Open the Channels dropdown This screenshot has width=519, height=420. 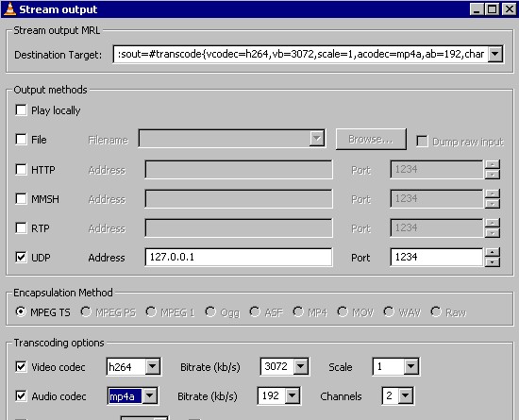pyautogui.click(x=406, y=395)
